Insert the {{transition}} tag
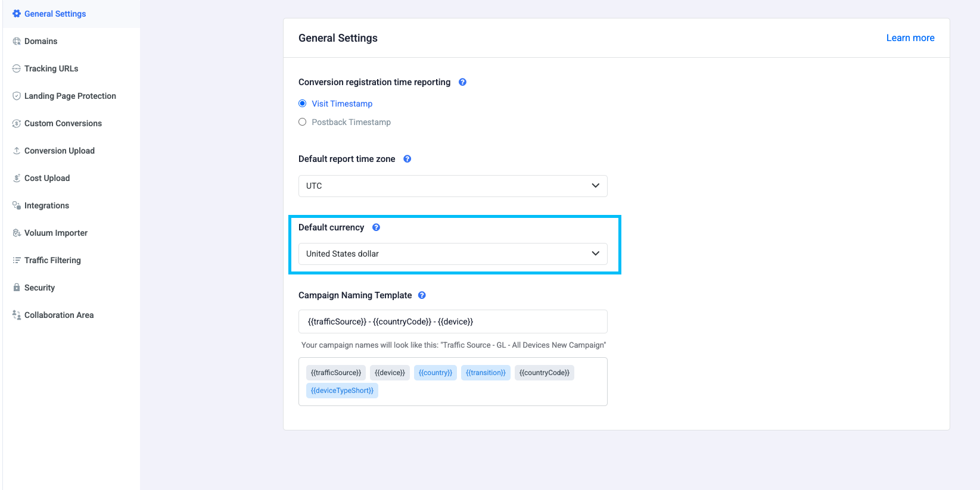The width and height of the screenshot is (980, 490). point(486,373)
